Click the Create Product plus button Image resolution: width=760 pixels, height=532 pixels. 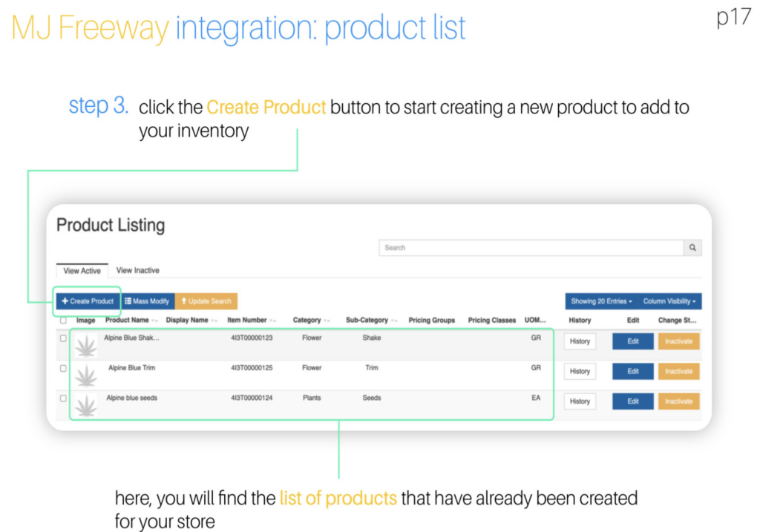pyautogui.click(x=88, y=301)
